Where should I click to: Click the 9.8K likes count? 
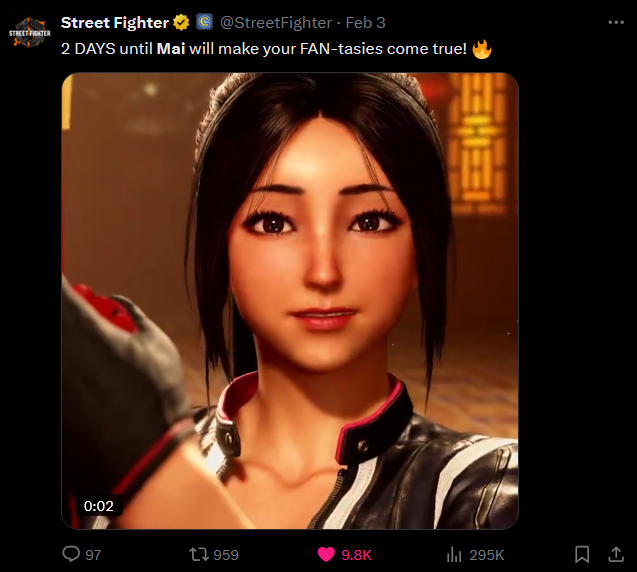point(356,555)
